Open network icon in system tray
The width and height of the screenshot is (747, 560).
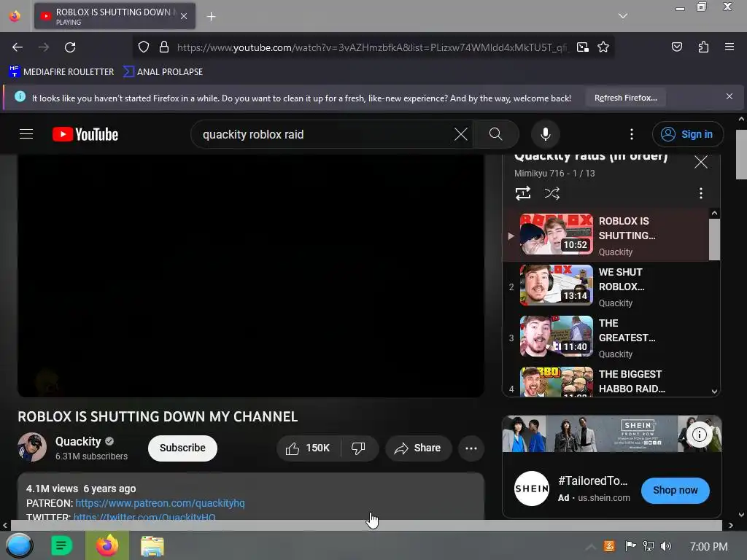pyautogui.click(x=648, y=546)
